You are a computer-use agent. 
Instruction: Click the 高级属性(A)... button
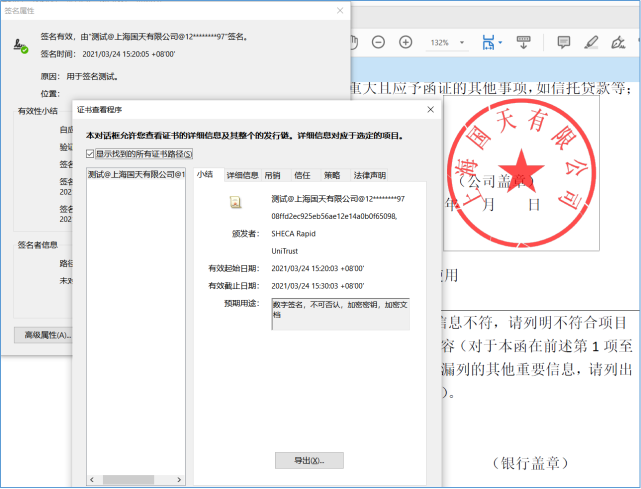point(46,335)
